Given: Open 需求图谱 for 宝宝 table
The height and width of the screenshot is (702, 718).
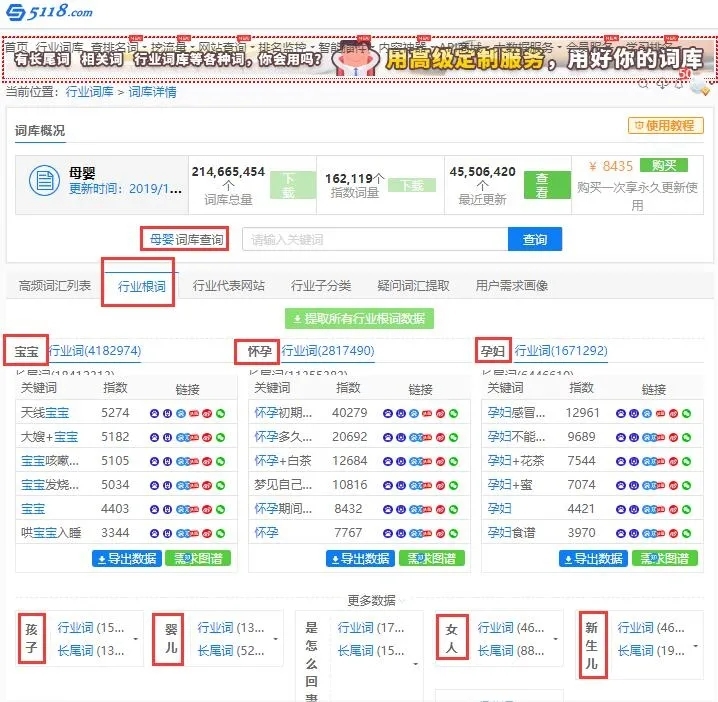Looking at the screenshot, I should (198, 558).
